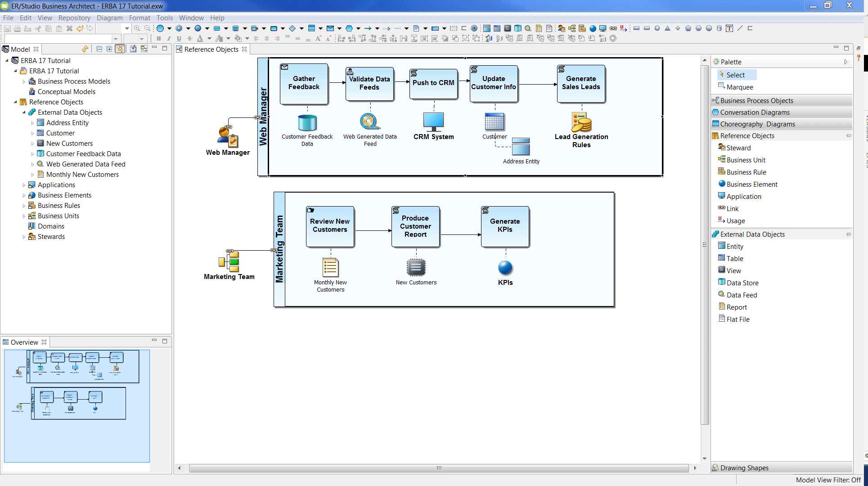The image size is (868, 486).
Task: Click the Steward toolbar icon
Action: (x=561, y=28)
